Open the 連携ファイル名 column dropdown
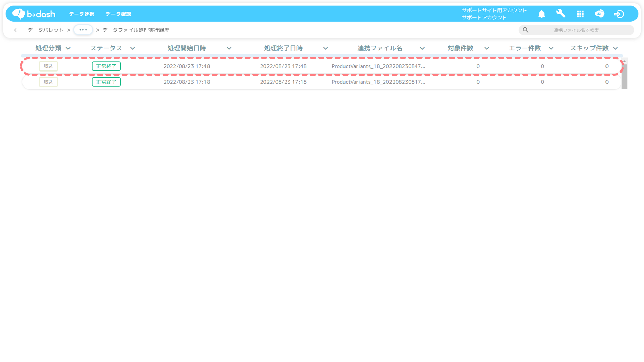Image resolution: width=644 pixels, height=362 pixels. (x=422, y=48)
